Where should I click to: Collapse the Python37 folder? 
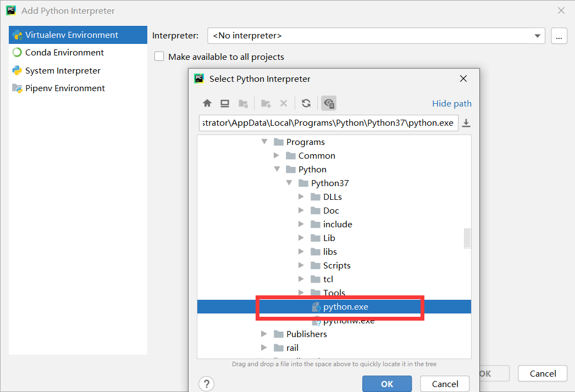pos(289,182)
